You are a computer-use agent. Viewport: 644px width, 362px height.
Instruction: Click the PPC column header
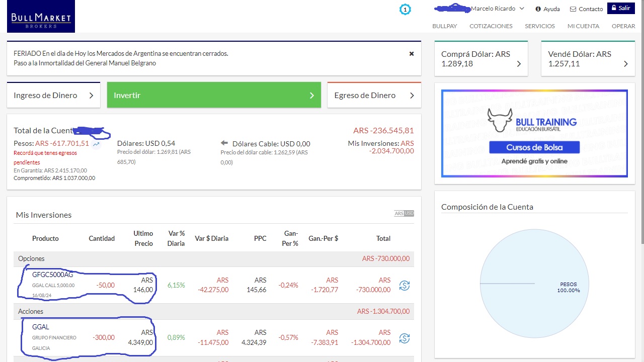click(x=260, y=238)
